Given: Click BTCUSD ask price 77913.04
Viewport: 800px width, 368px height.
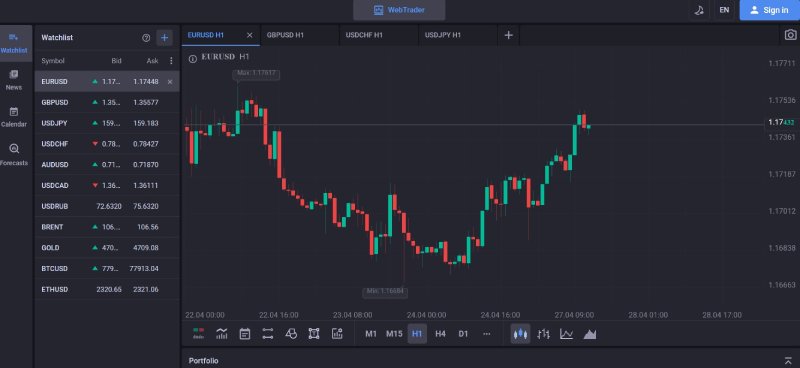Looking at the screenshot, I should coord(144,268).
